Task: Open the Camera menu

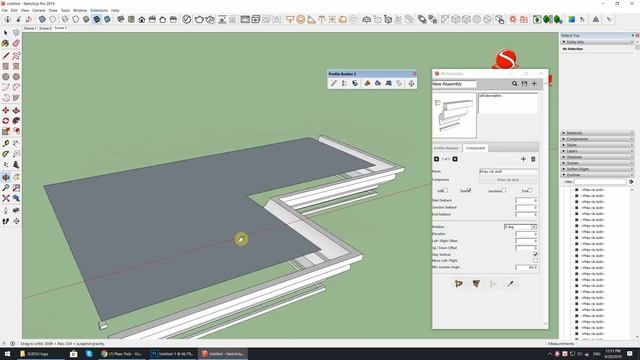Action: [x=39, y=10]
